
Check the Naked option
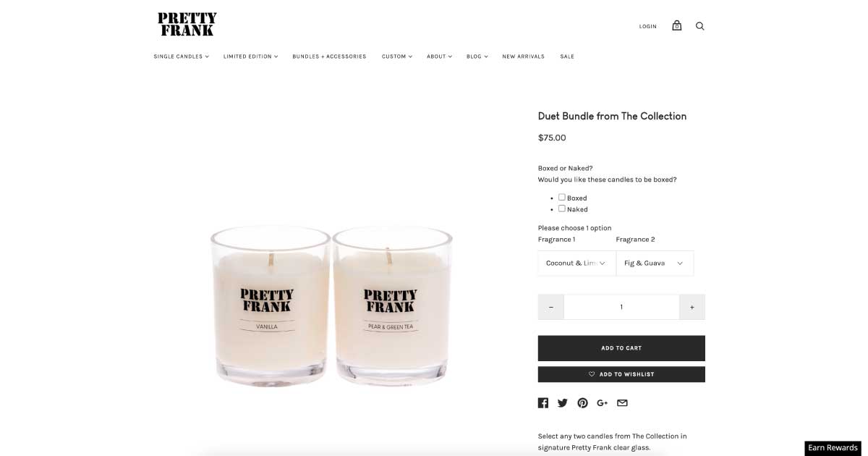(562, 208)
